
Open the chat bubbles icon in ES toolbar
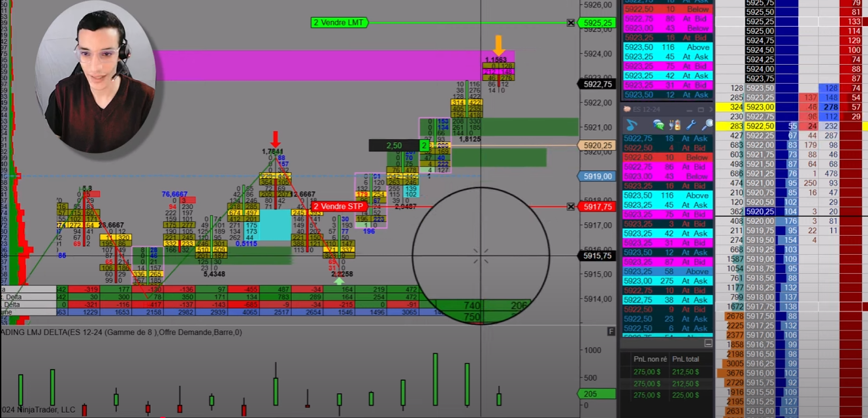pyautogui.click(x=658, y=125)
